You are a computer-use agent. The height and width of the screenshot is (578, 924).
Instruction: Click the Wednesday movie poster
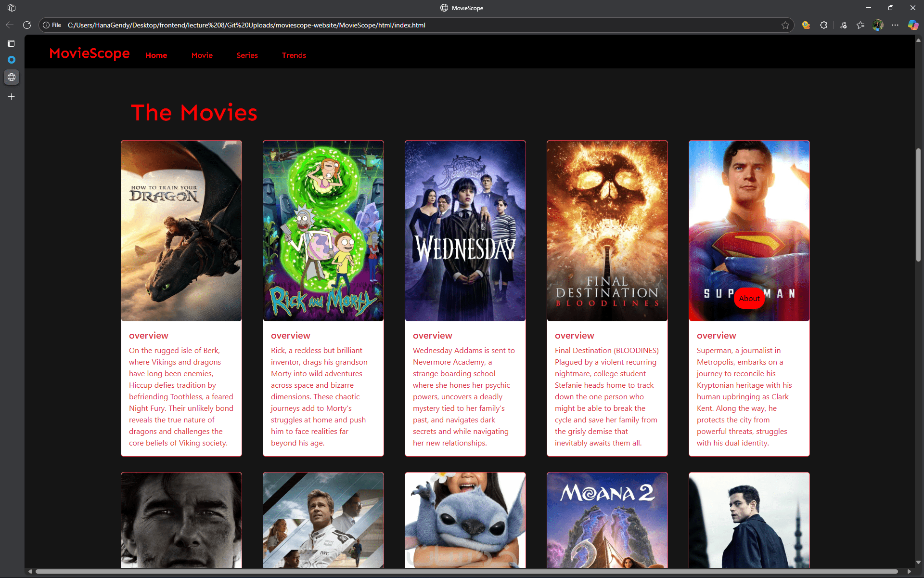(x=465, y=231)
